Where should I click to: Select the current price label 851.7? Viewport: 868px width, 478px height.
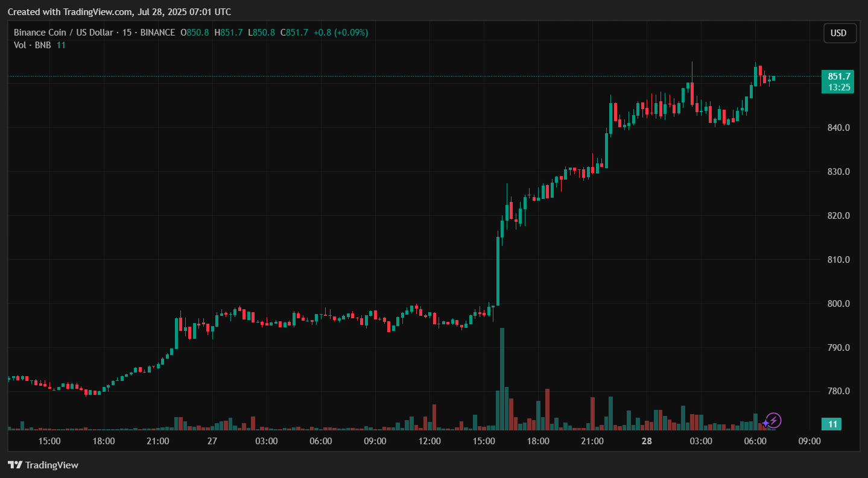tap(839, 77)
